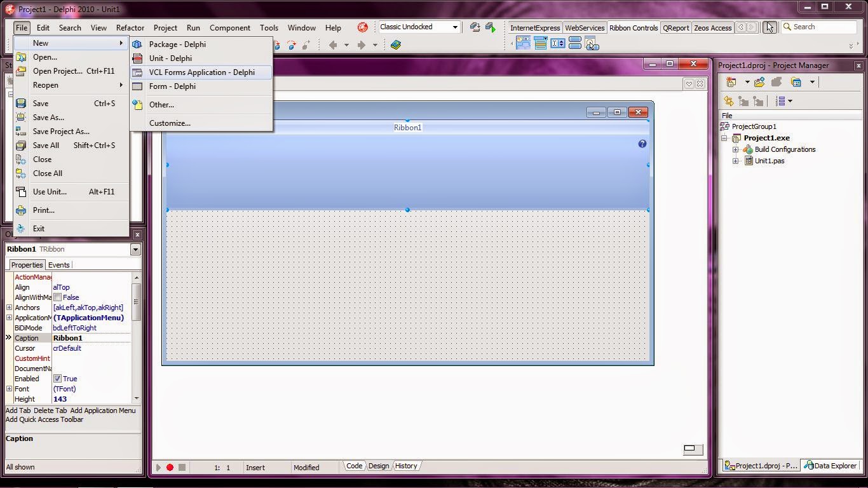Click Customize... in the New submenu
Image resolution: width=868 pixels, height=488 pixels.
click(201, 123)
